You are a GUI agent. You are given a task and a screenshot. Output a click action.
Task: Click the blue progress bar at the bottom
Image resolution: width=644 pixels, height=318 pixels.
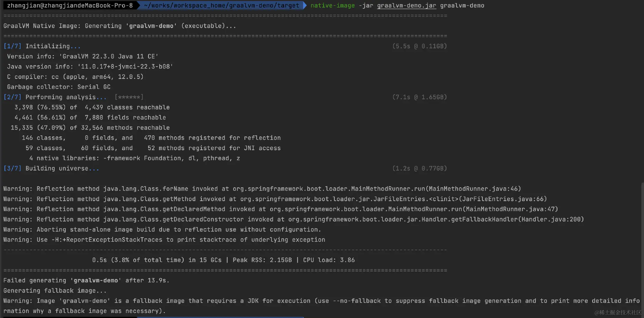click(x=221, y=317)
